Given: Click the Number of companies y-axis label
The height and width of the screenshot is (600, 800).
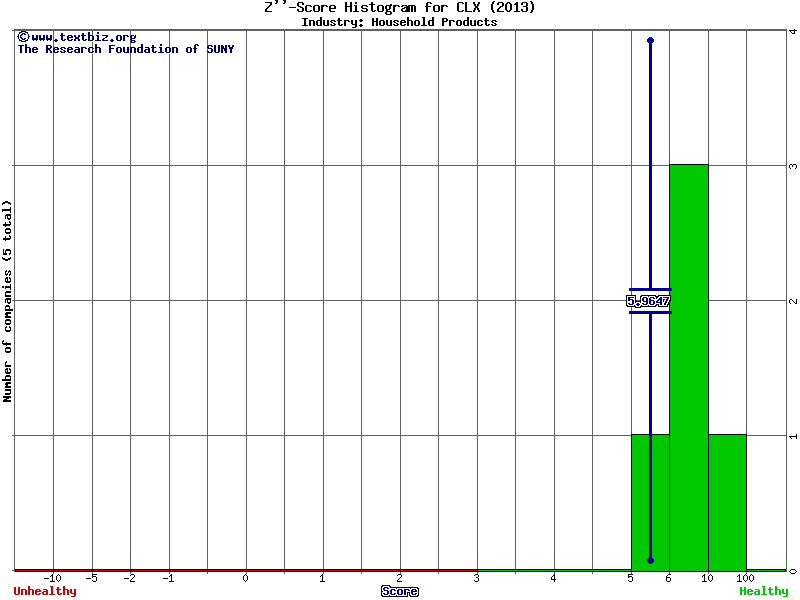Looking at the screenshot, I should coord(7,301).
